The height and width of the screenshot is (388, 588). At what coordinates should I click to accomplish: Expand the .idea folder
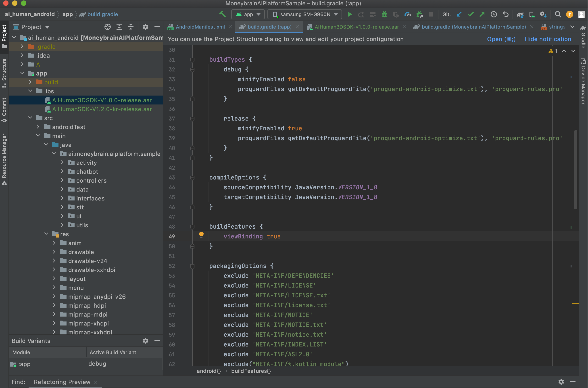[22, 55]
